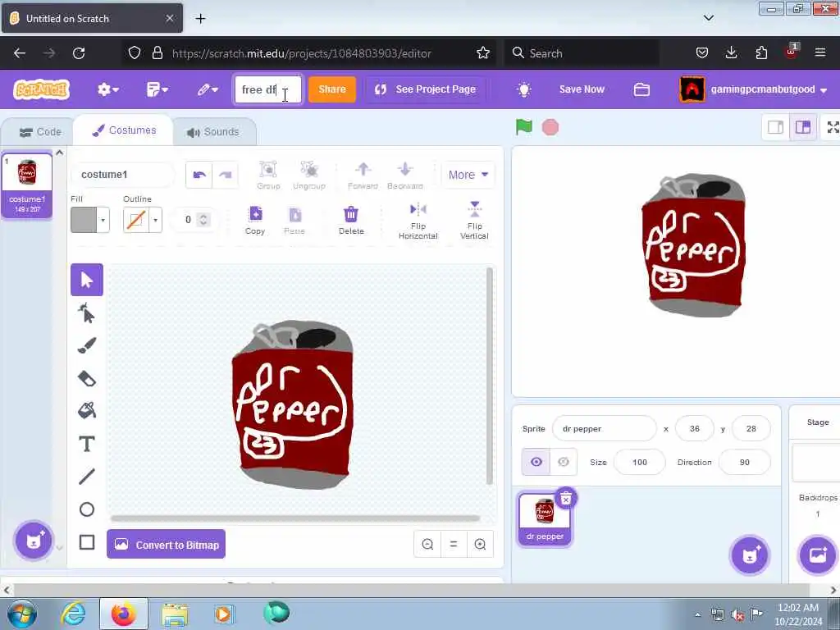The height and width of the screenshot is (630, 840).
Task: Hide the sprite from stage
Action: (564, 462)
